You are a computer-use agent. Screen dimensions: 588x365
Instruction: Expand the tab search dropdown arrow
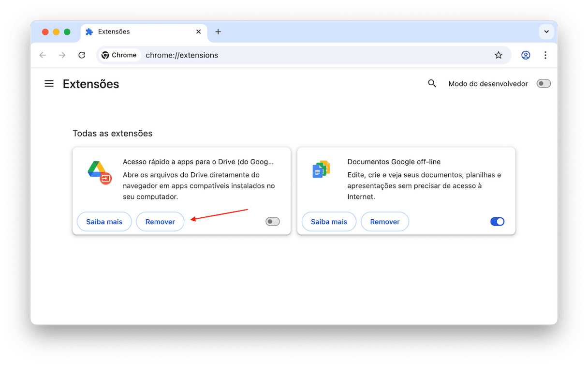(546, 32)
